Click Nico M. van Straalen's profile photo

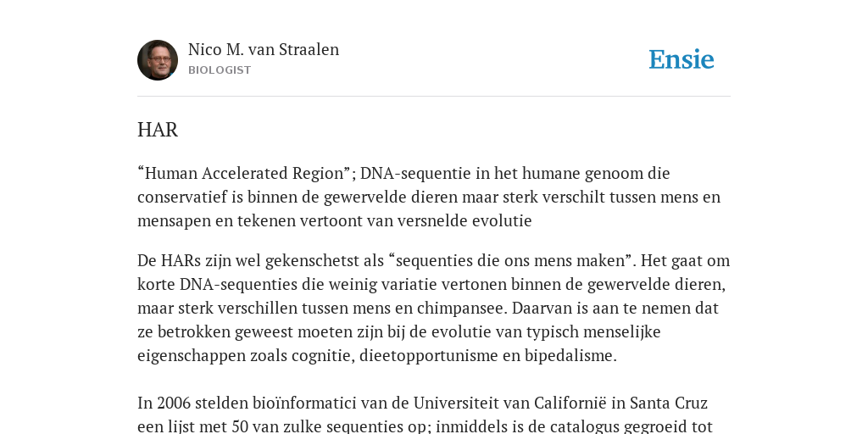pyautogui.click(x=158, y=60)
